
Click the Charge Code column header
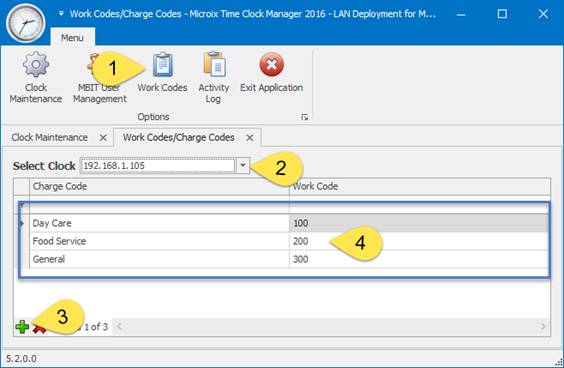[159, 186]
